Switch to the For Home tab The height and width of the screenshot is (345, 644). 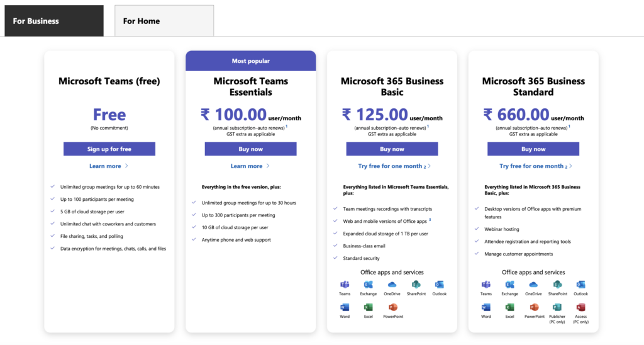coord(164,21)
